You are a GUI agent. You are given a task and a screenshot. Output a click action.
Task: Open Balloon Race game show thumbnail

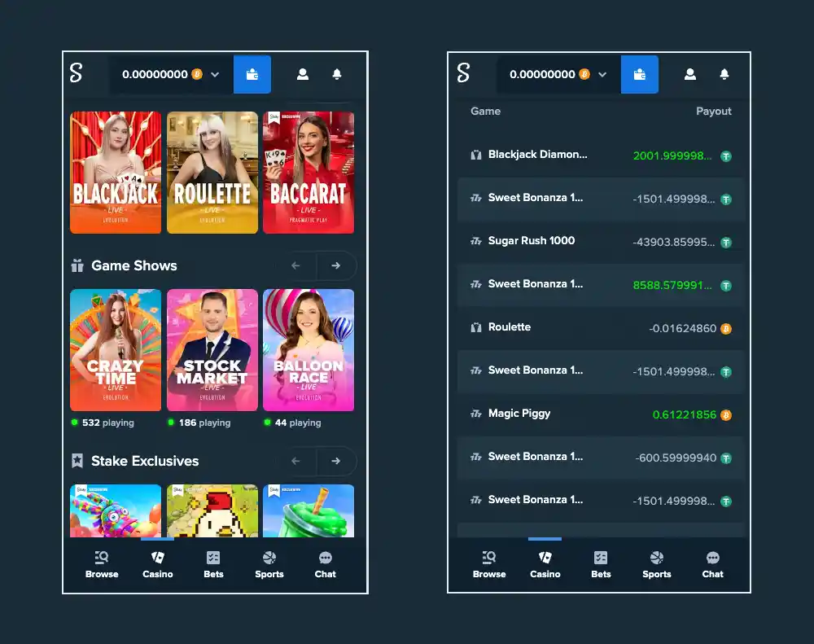pyautogui.click(x=309, y=350)
